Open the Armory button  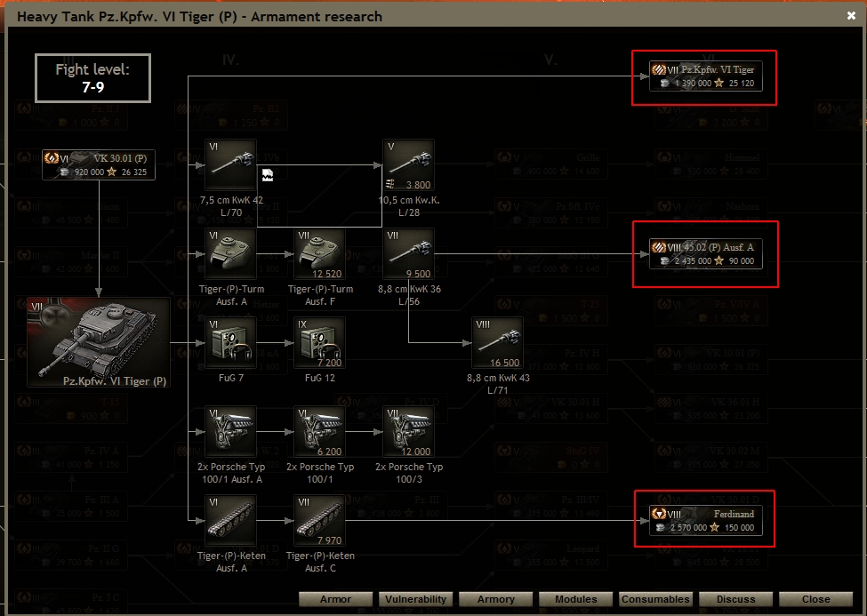pos(496,599)
